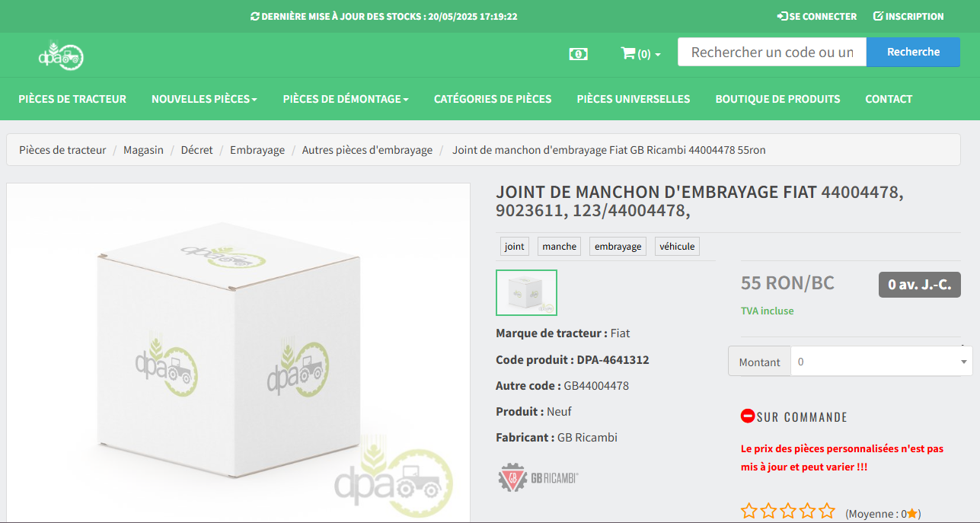
Task: Rate the product one star
Action: pyautogui.click(x=749, y=512)
